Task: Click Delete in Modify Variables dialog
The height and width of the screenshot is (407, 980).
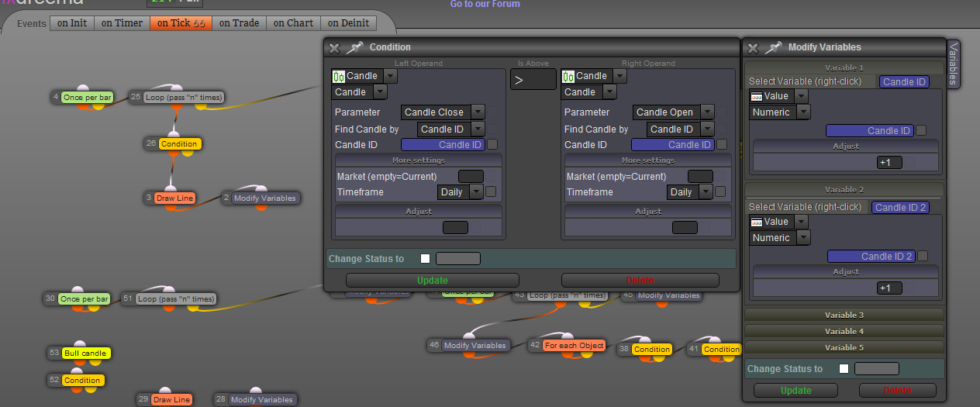Action: (x=898, y=390)
